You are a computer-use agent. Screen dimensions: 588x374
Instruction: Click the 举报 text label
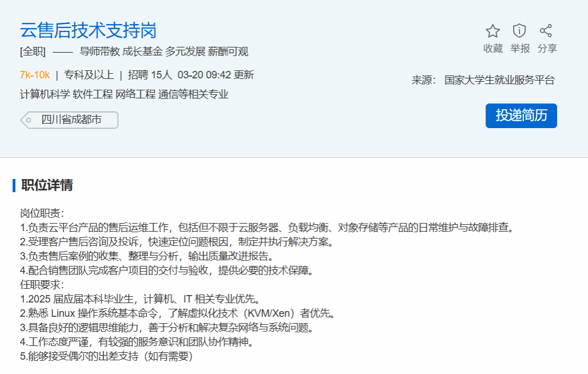520,49
